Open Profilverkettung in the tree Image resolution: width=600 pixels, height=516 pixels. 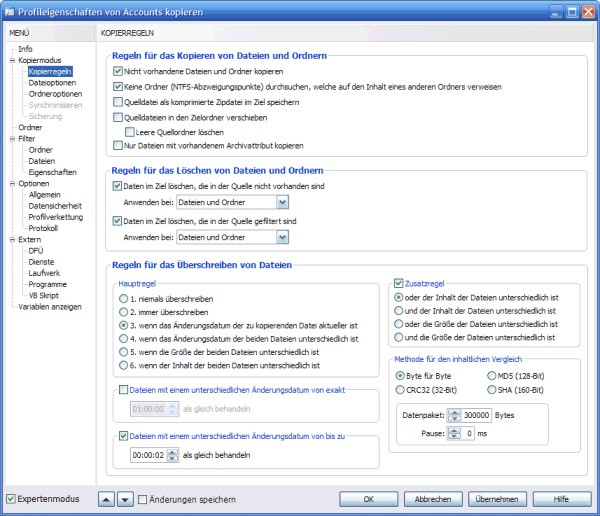pos(55,217)
